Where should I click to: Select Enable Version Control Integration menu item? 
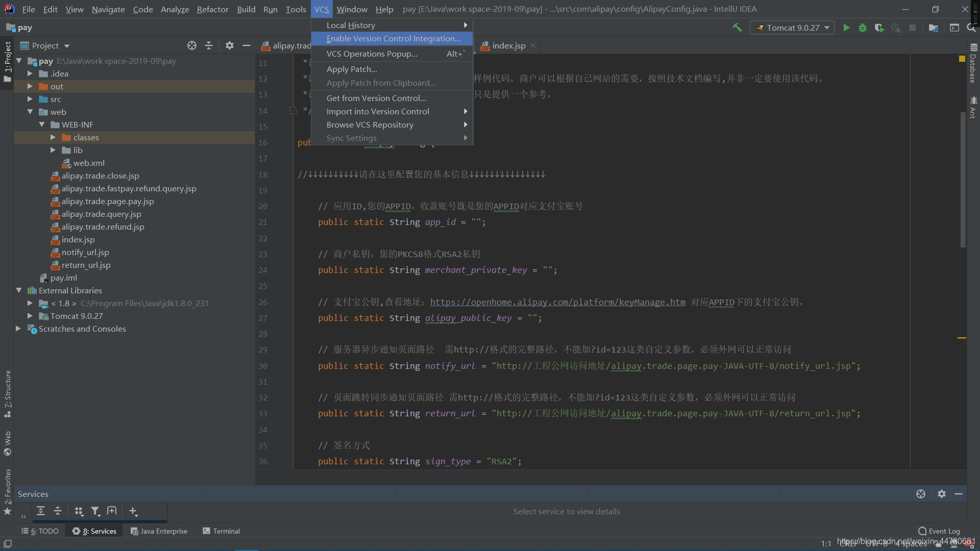[x=392, y=38]
